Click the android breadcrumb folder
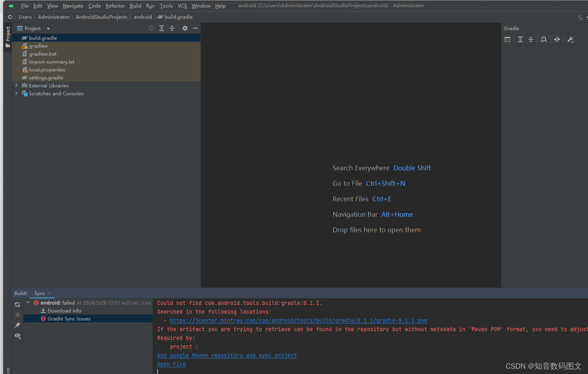Screen dimensions: 588x374 click(x=143, y=17)
